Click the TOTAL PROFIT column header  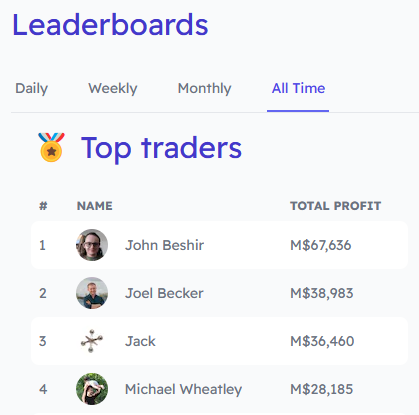coord(335,206)
